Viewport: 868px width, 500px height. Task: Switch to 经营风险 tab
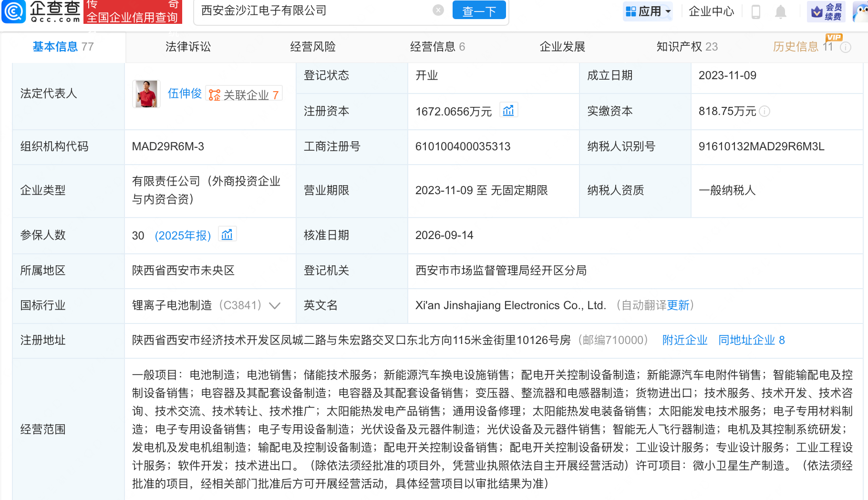pos(313,47)
